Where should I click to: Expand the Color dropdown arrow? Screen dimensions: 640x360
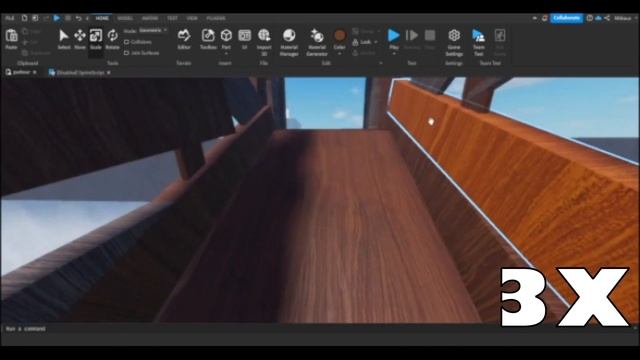click(340, 53)
